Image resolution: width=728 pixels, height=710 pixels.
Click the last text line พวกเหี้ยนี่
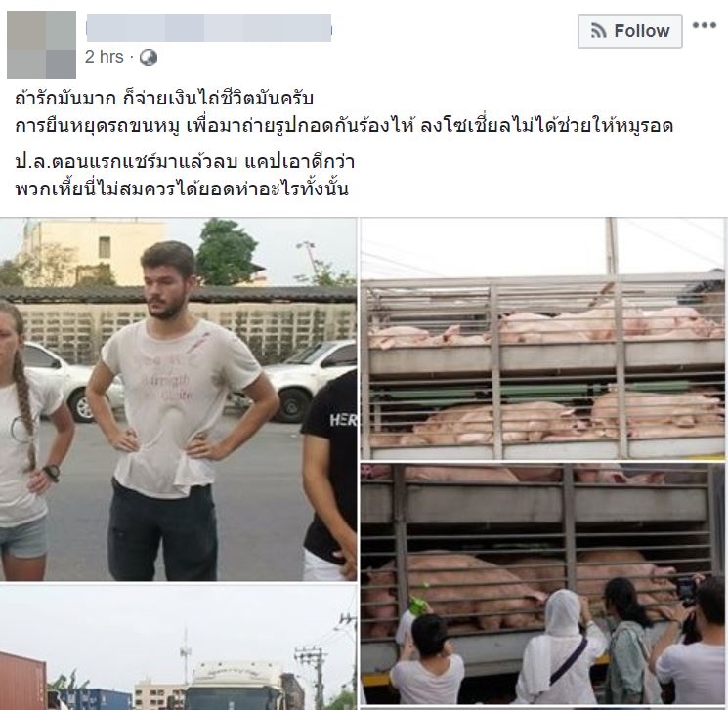pyautogui.click(x=182, y=188)
